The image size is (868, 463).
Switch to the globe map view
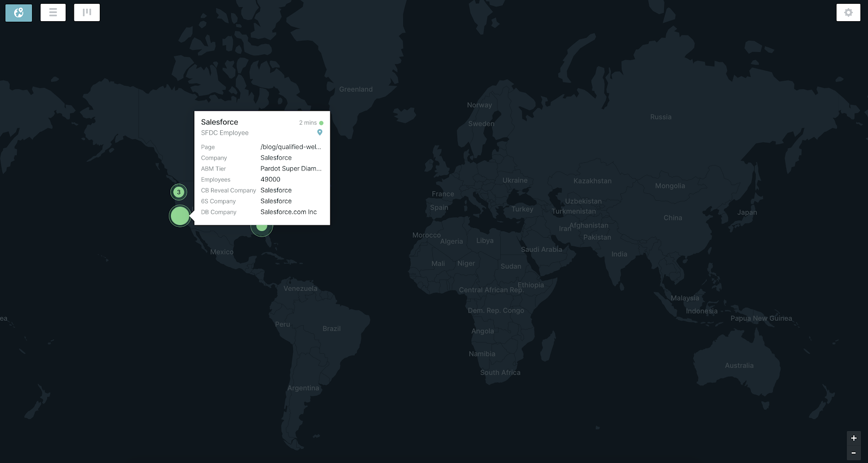click(19, 12)
